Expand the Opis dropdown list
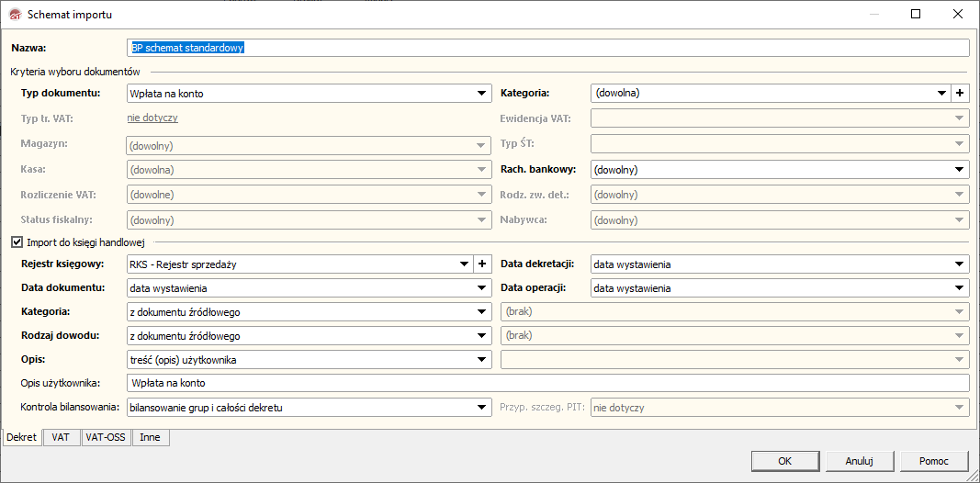 pos(482,360)
